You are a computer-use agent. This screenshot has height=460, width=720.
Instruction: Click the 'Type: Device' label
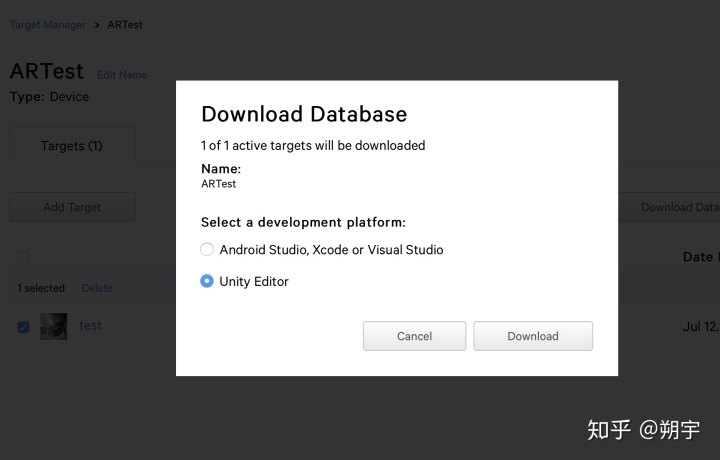pyautogui.click(x=50, y=97)
